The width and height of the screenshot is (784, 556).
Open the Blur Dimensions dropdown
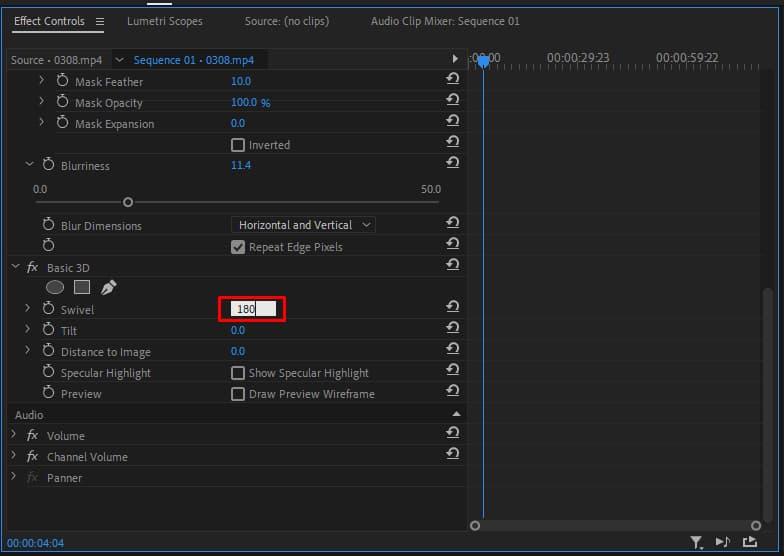coord(303,225)
